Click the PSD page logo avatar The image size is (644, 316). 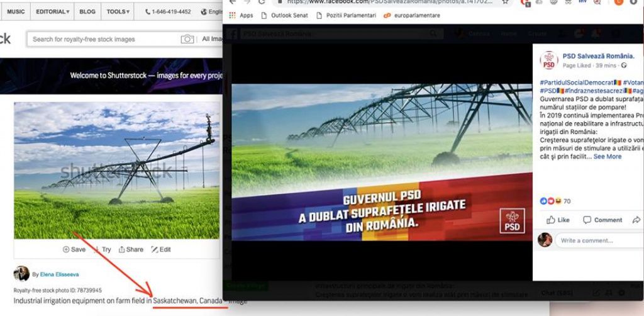(x=548, y=60)
